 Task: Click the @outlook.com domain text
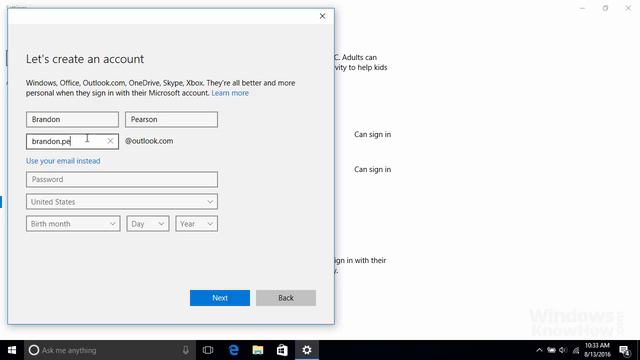coord(149,141)
